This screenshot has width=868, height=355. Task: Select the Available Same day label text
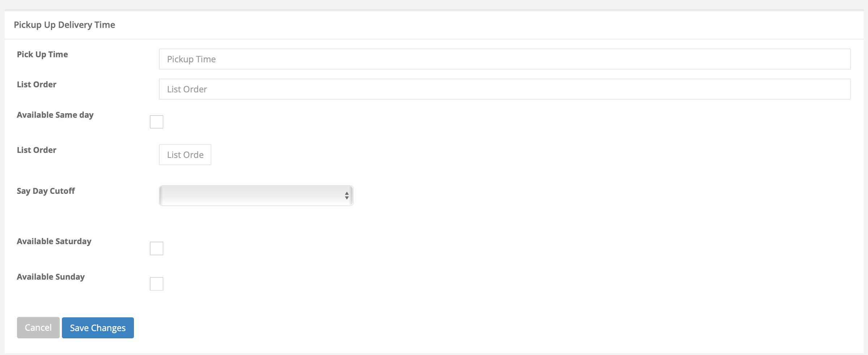point(55,115)
